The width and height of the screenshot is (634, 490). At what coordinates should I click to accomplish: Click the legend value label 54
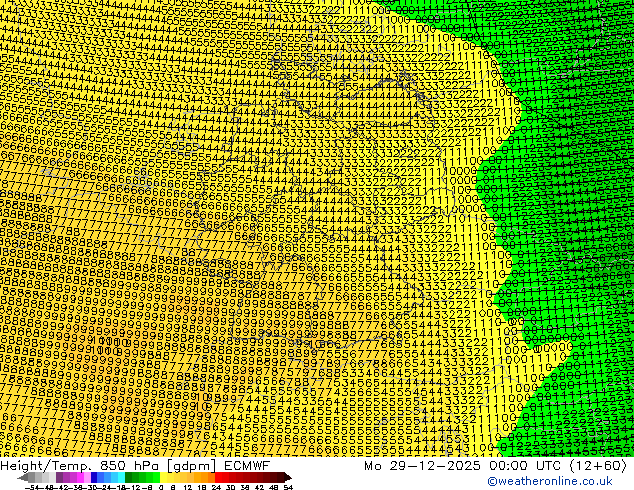coord(288,488)
